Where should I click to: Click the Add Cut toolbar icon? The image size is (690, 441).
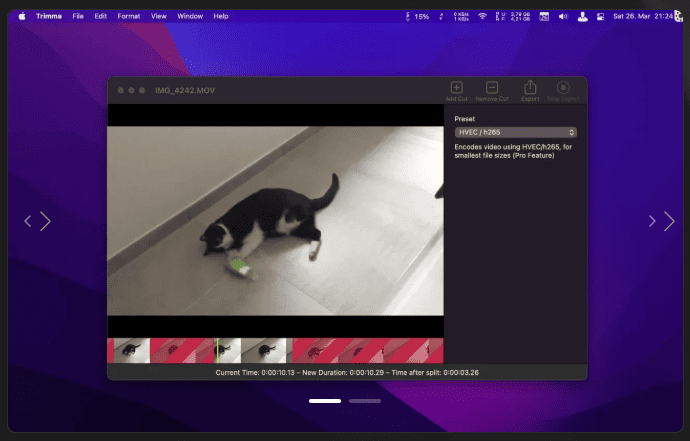coord(456,88)
